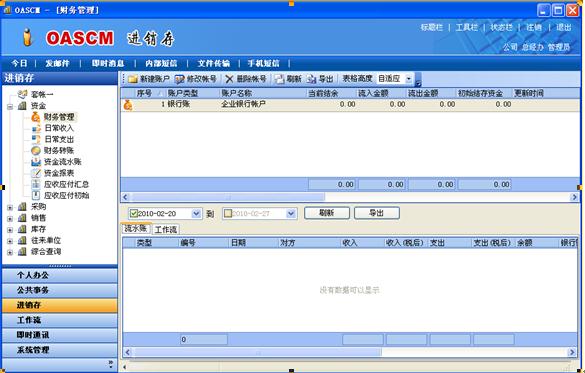Sort by 当前结余 column header
Viewport: 585px width, 373px height.
(331, 93)
